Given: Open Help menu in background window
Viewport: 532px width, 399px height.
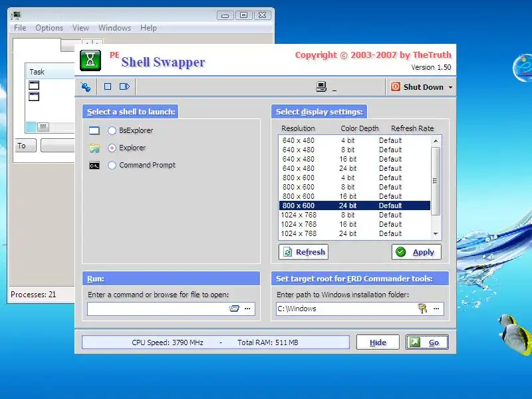Looking at the screenshot, I should coord(148,28).
